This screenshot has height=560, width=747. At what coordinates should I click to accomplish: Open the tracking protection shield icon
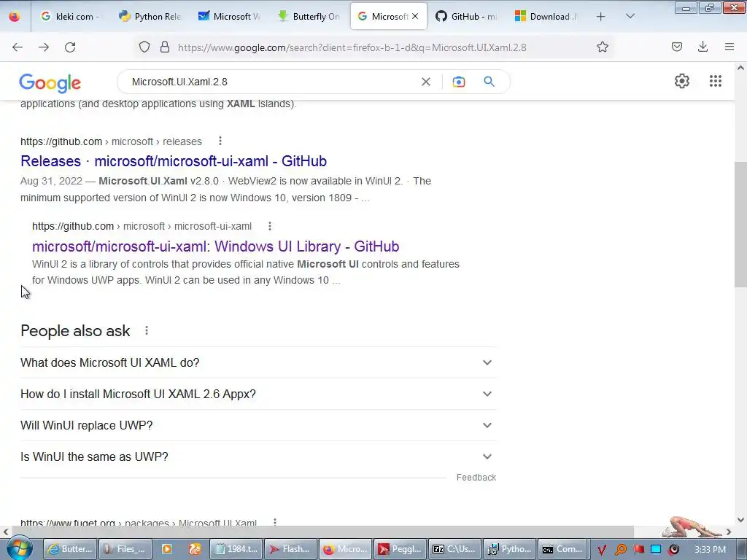click(x=144, y=47)
